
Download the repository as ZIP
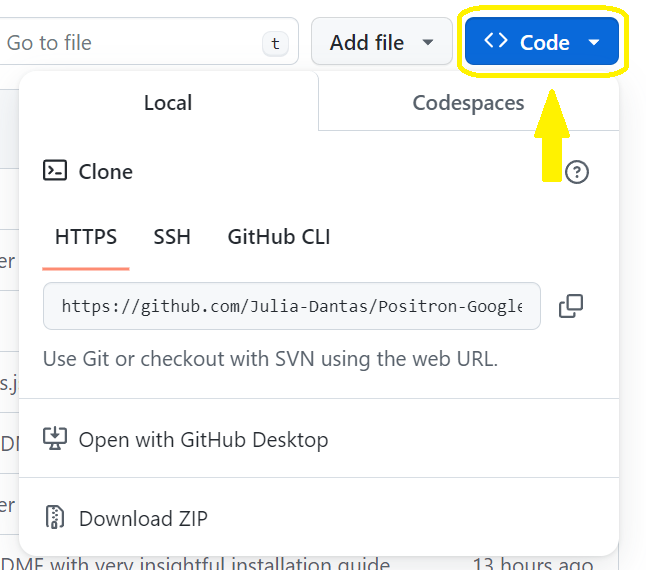coord(319,518)
